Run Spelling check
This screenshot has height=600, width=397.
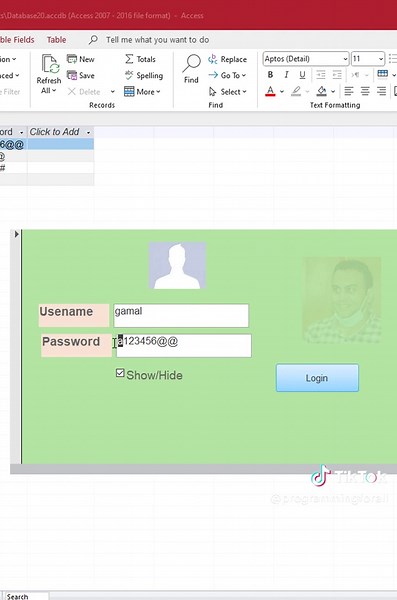pos(144,75)
